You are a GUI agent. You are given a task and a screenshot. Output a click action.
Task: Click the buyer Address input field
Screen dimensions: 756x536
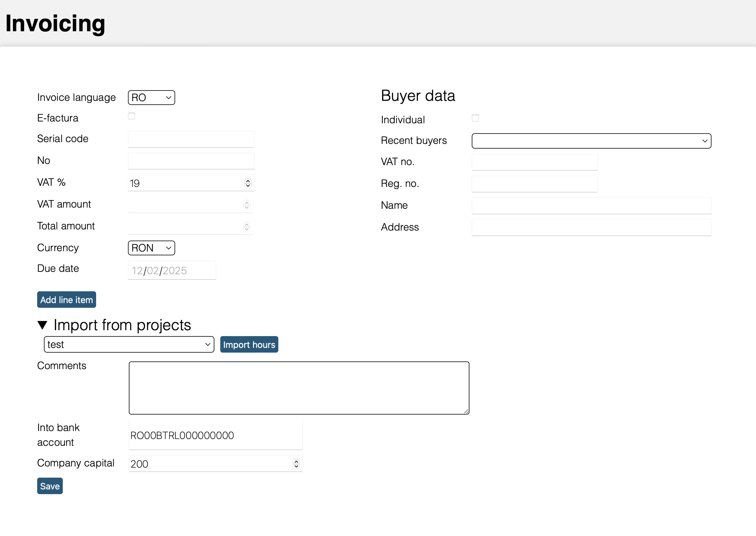591,227
